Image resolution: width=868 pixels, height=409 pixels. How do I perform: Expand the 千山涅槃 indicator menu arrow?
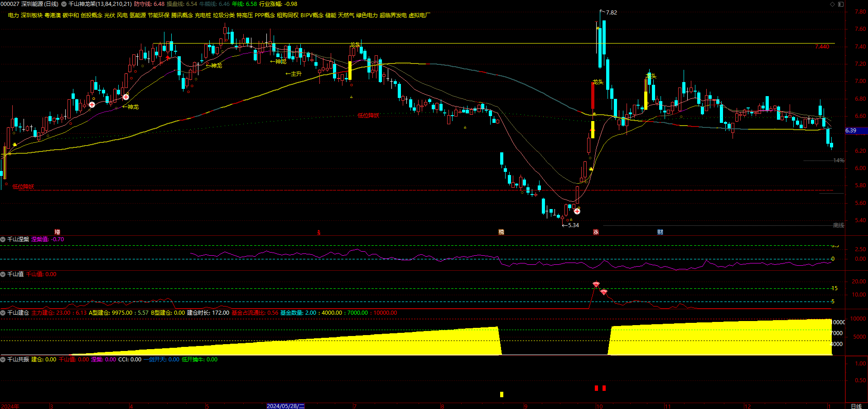point(3,239)
